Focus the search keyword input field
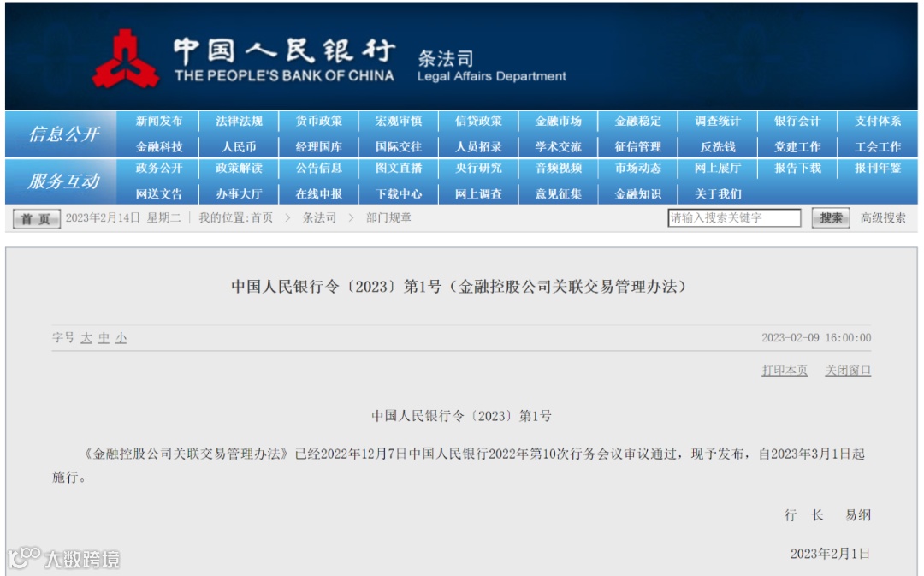Screen dimensions: 924x576 (x=734, y=217)
